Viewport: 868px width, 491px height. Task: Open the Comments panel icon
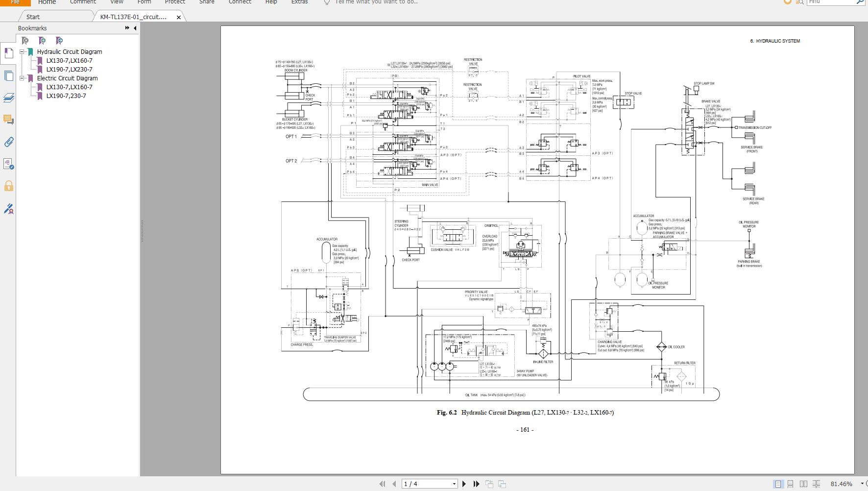tap(8, 120)
